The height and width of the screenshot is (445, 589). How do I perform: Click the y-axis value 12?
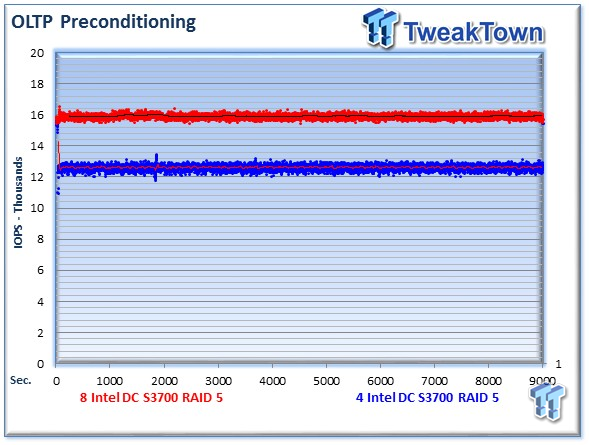coord(37,177)
